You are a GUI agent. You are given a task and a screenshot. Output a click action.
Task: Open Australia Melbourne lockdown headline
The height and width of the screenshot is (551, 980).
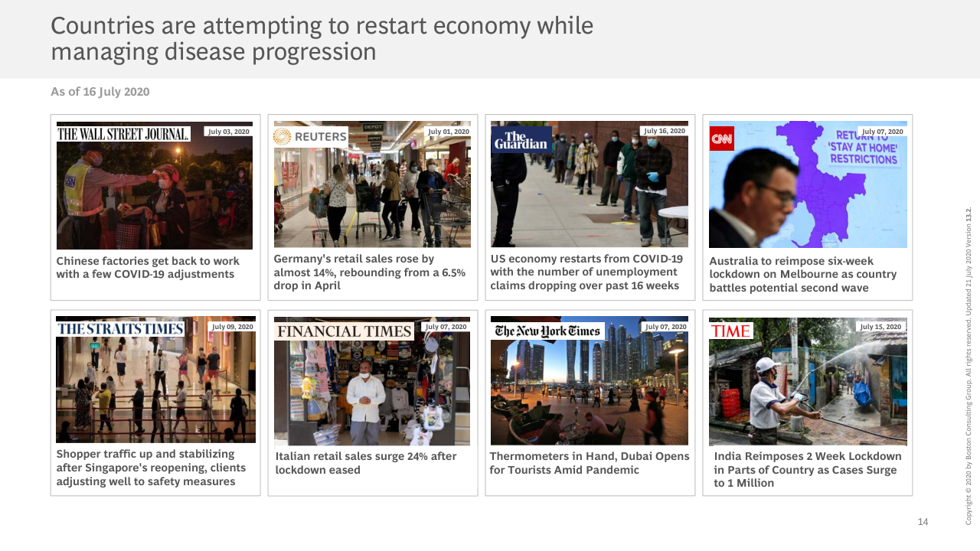(x=802, y=274)
